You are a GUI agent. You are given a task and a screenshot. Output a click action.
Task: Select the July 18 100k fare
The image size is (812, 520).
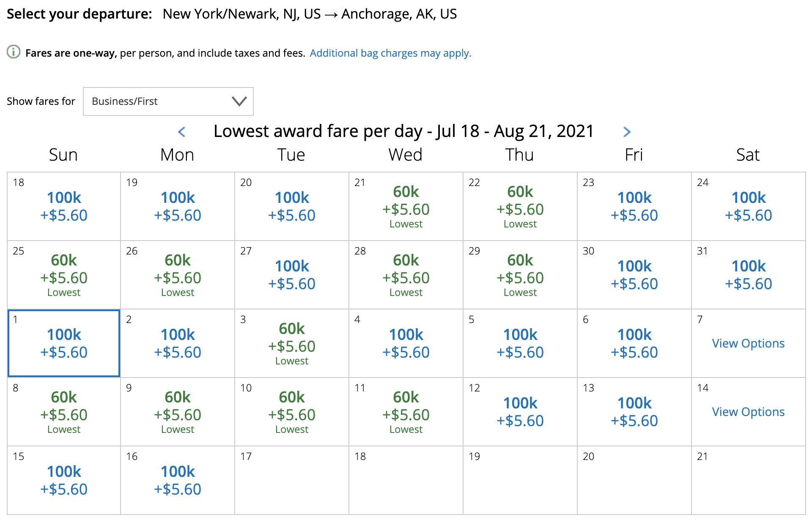pos(64,207)
